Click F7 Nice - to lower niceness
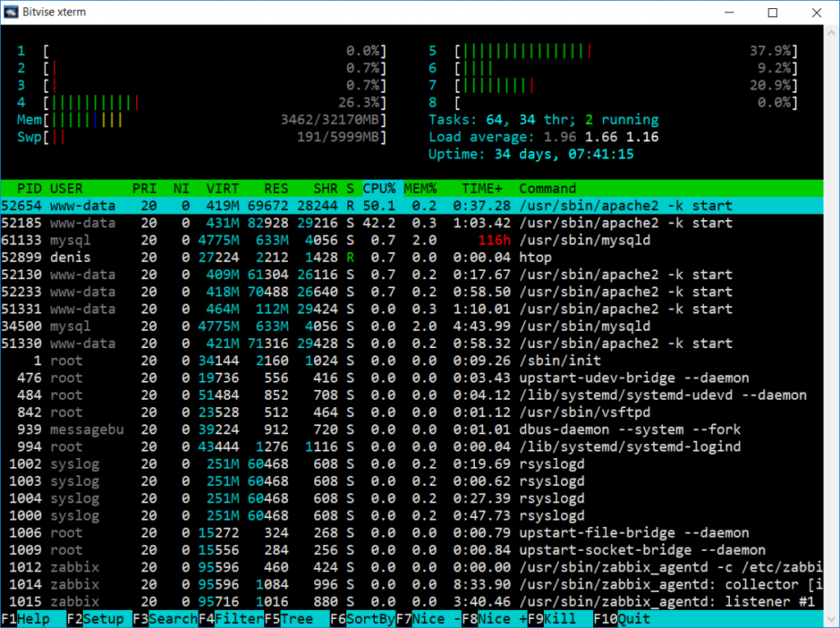840x628 pixels. pos(428,619)
